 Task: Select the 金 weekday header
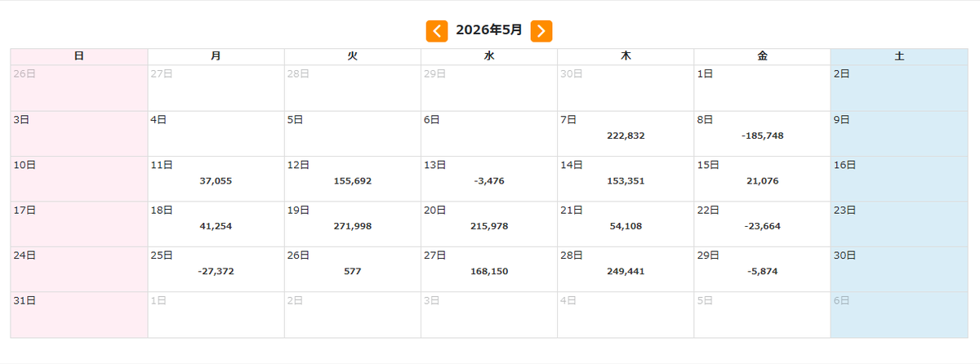762,56
